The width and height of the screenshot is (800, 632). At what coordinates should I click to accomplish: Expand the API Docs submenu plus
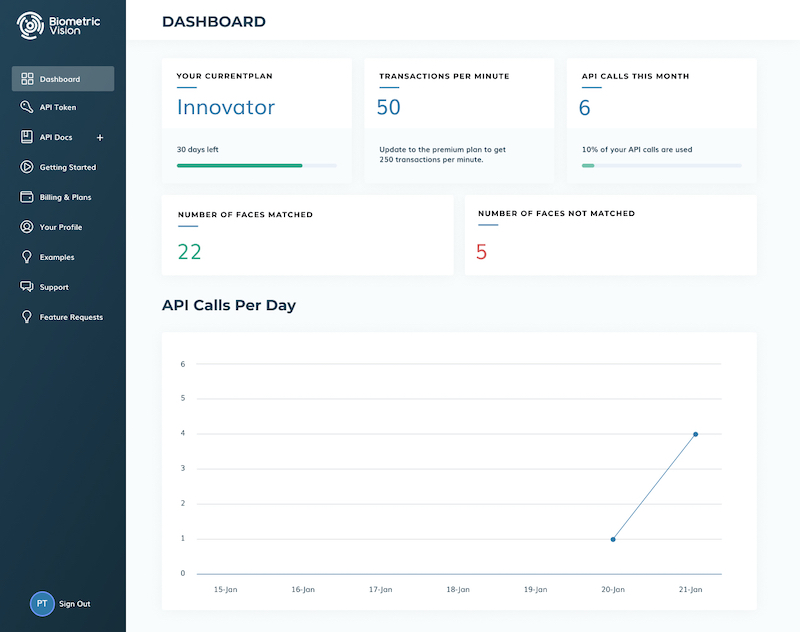tap(100, 138)
